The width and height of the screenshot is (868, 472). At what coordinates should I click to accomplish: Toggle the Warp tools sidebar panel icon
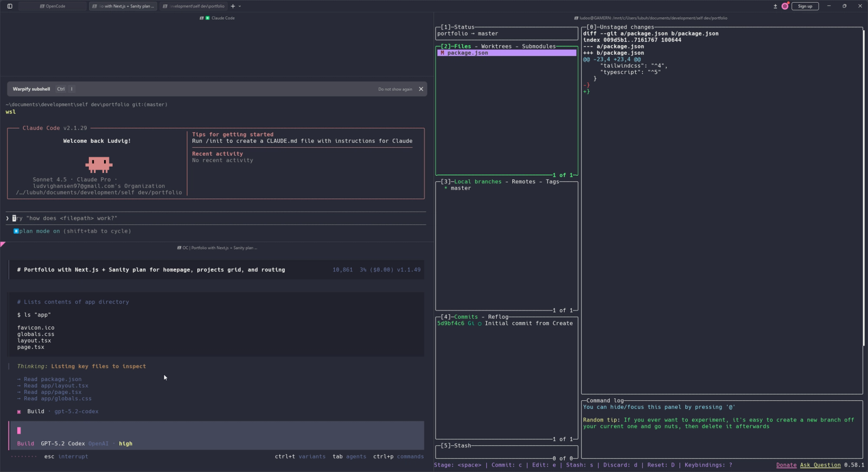(x=10, y=7)
